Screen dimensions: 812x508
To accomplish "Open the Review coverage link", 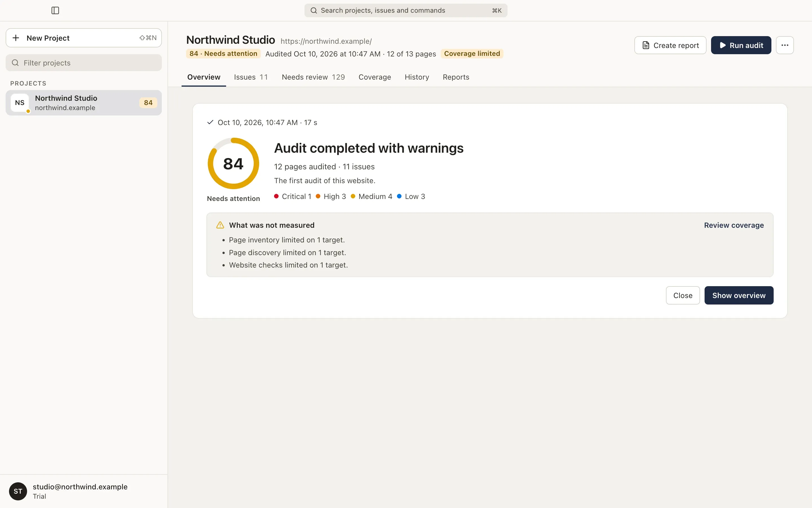I will click(x=734, y=225).
